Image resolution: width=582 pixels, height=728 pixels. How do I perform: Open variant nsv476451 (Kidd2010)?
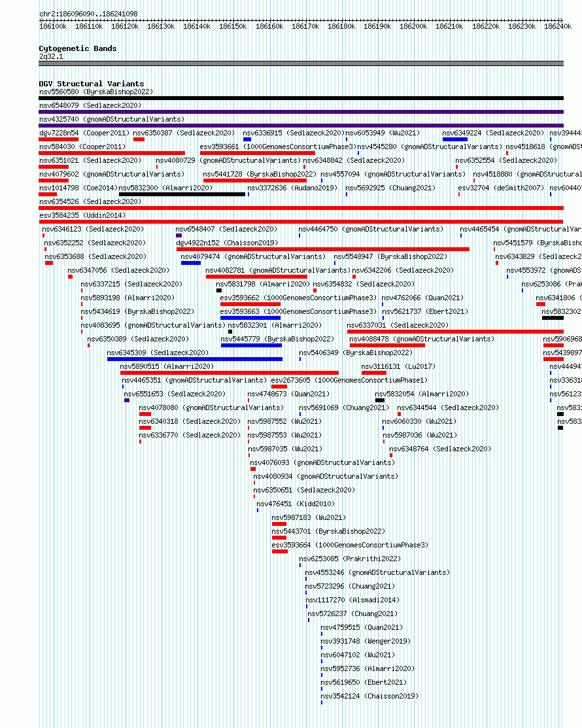[x=296, y=504]
